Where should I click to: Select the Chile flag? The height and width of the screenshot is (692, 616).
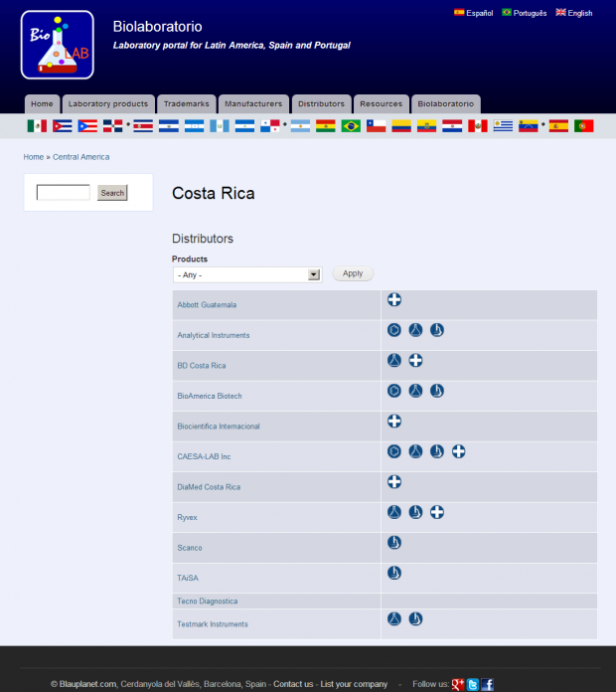(377, 126)
